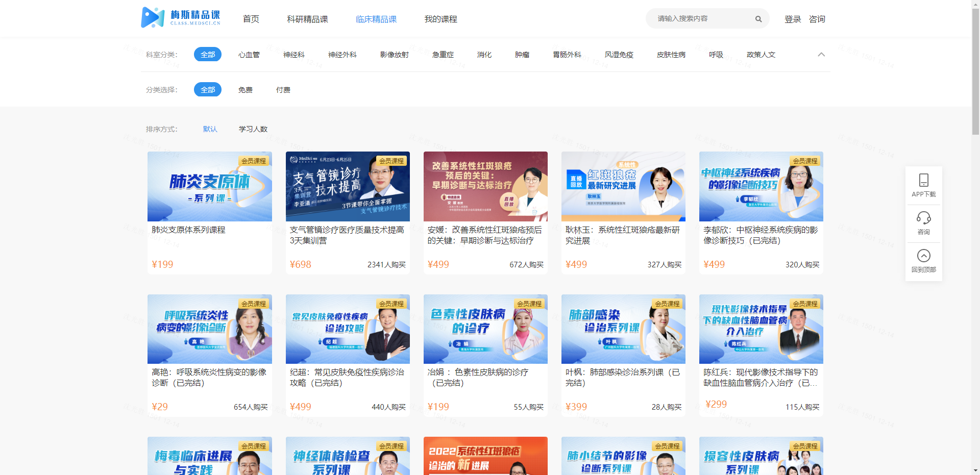
Task: Sort courses by 默认
Action: [210, 129]
